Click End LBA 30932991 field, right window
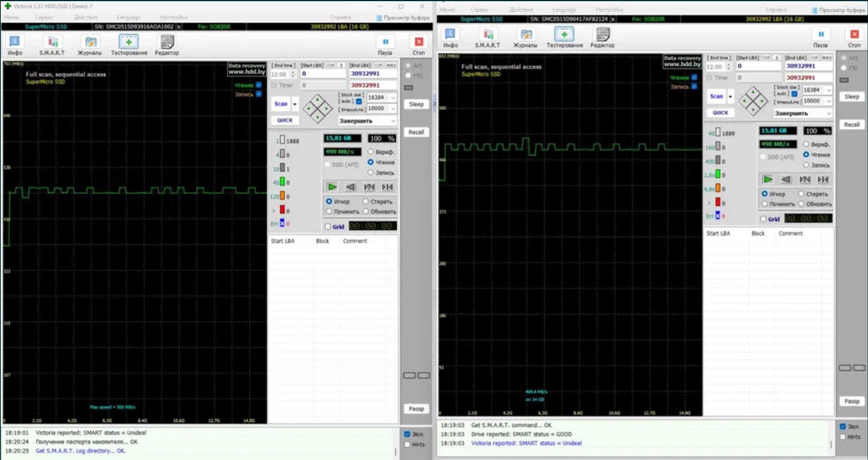 (x=808, y=66)
